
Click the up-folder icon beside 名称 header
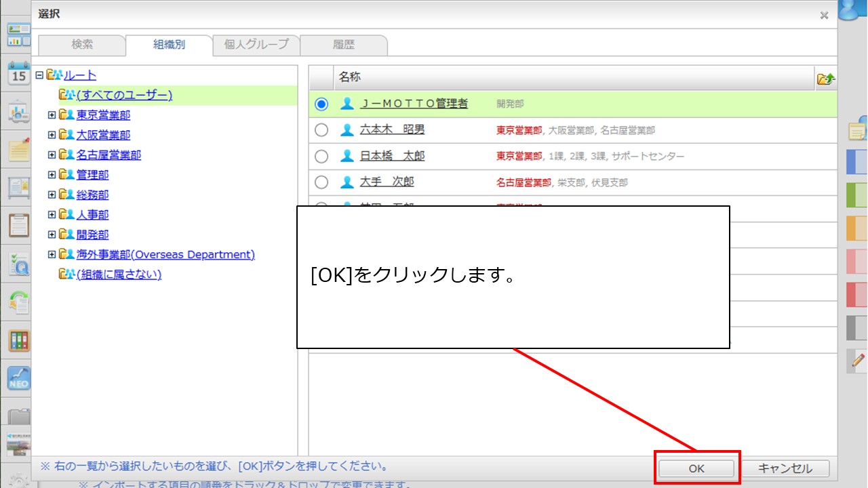click(825, 79)
